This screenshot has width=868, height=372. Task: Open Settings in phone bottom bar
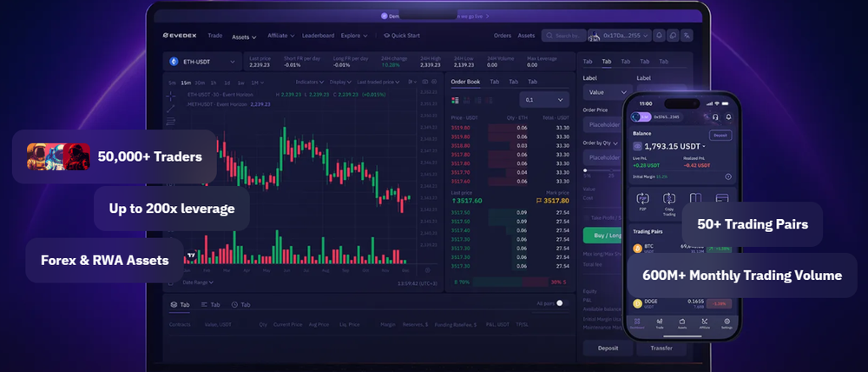point(727,324)
